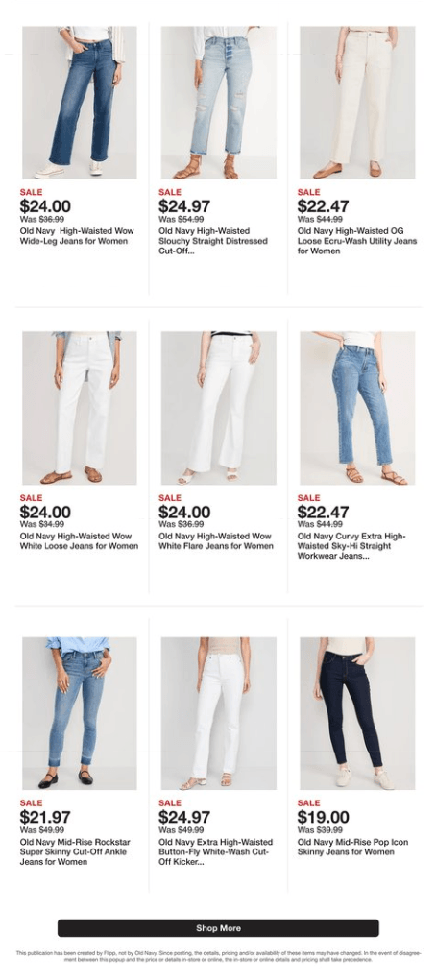Select the $19.00 sale price for Pop Icon jeans
The height and width of the screenshot is (980, 436).
pos(323,817)
